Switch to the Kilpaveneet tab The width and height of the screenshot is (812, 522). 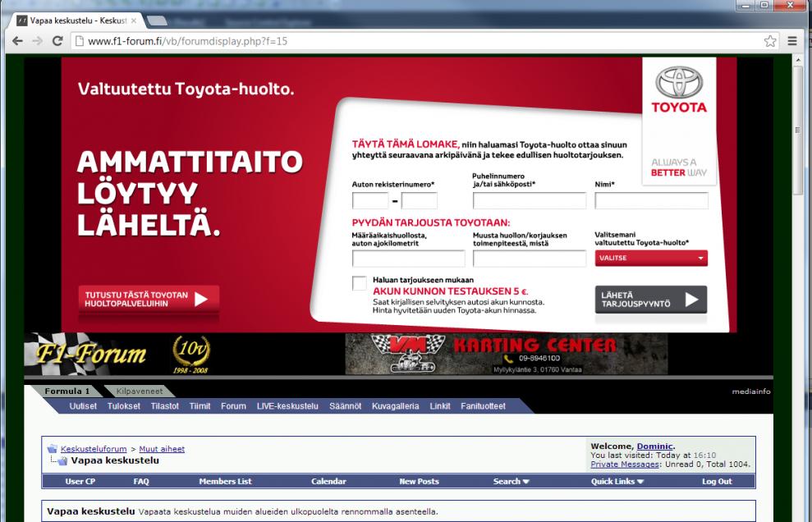[x=139, y=391]
